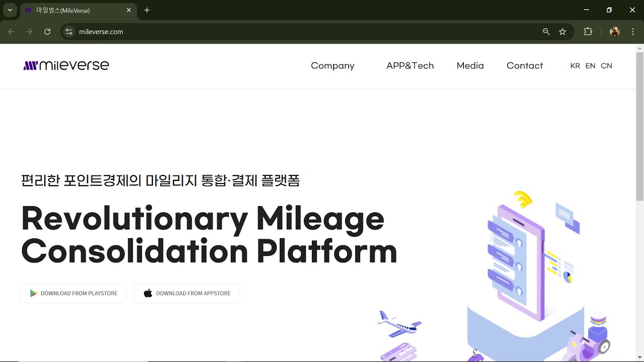Image resolution: width=644 pixels, height=362 pixels.
Task: Switch language to EN
Action: pyautogui.click(x=590, y=66)
